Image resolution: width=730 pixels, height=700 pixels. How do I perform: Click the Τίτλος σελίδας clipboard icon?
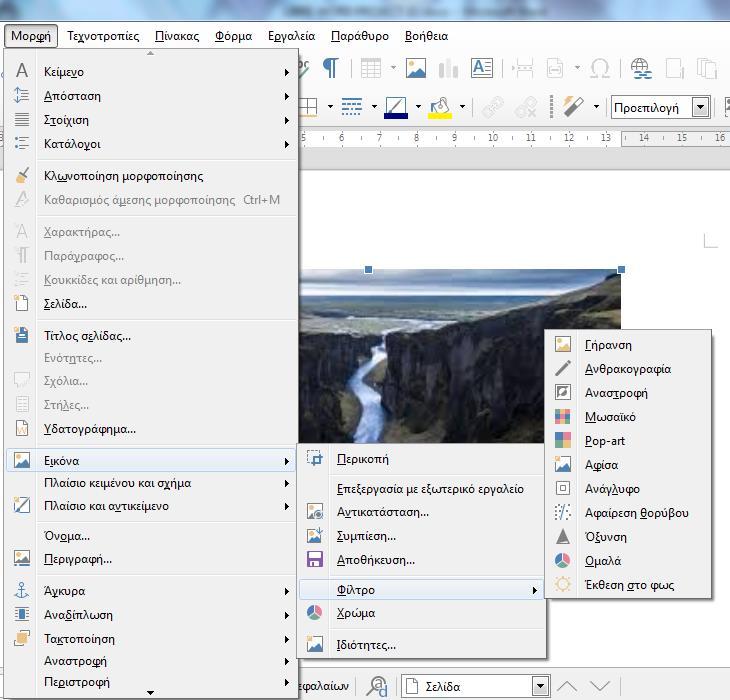coord(21,335)
